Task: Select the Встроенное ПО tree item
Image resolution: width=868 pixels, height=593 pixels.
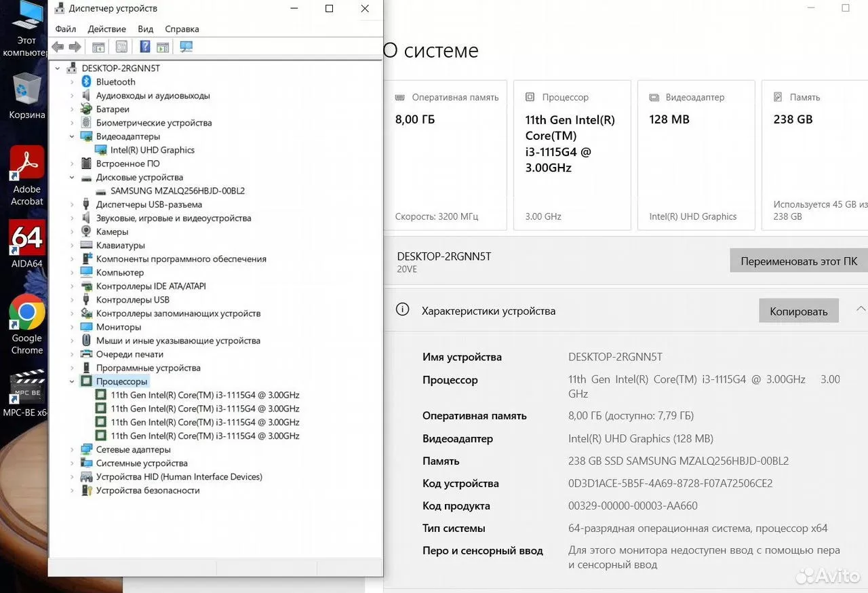Action: point(128,164)
